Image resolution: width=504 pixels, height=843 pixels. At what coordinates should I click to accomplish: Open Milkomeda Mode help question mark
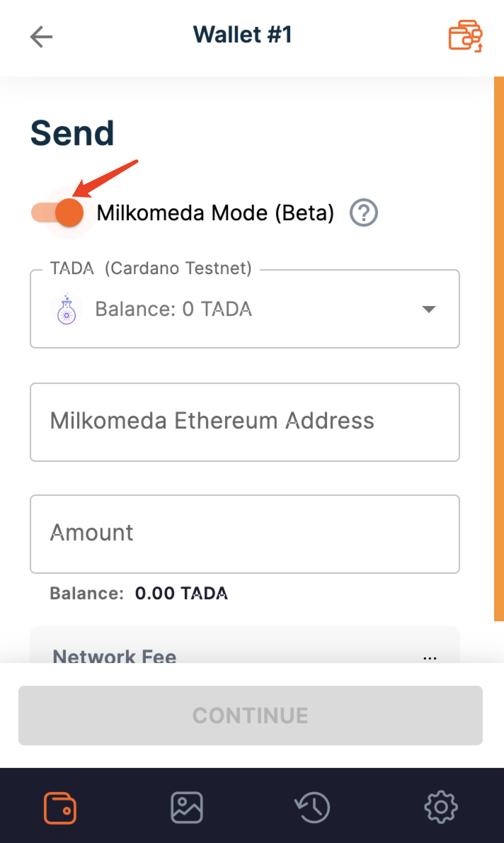pyautogui.click(x=364, y=213)
